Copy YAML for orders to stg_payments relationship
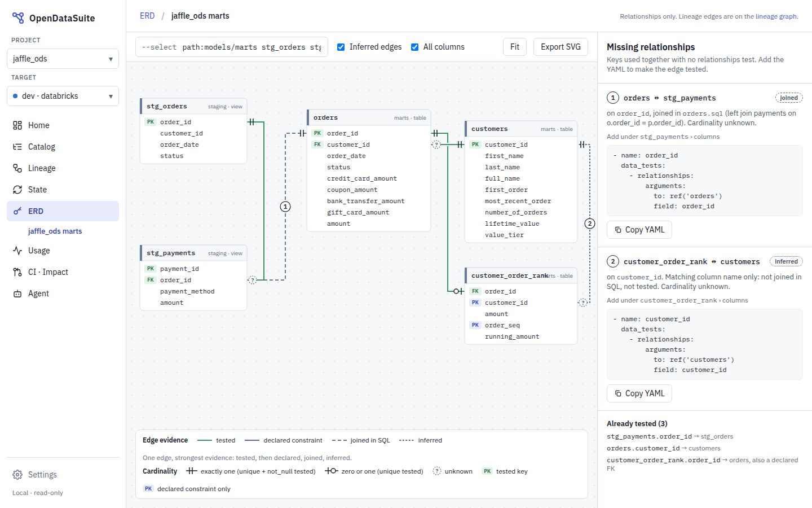The width and height of the screenshot is (812, 508). [639, 230]
